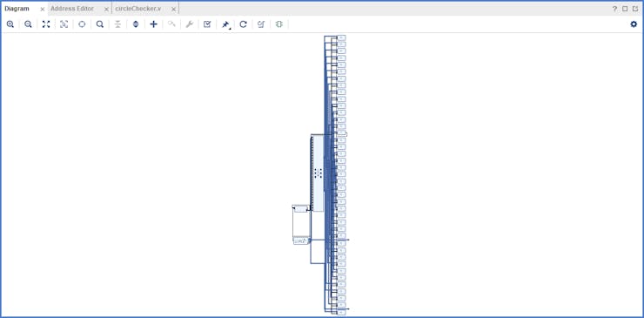Maximize the diagram panel
Image resolution: width=644 pixels, height=318 pixels.
625,9
